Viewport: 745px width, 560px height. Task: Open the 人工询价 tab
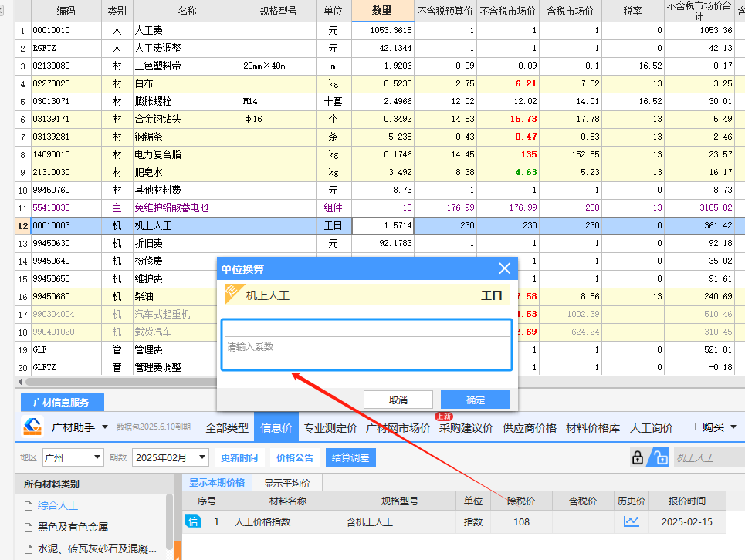[652, 428]
